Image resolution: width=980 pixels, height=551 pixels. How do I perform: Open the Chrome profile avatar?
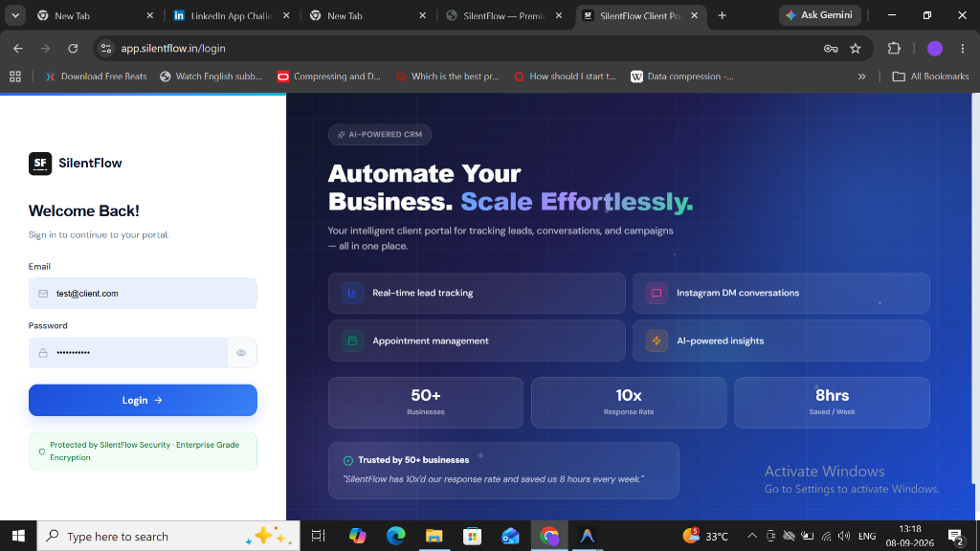pyautogui.click(x=935, y=48)
